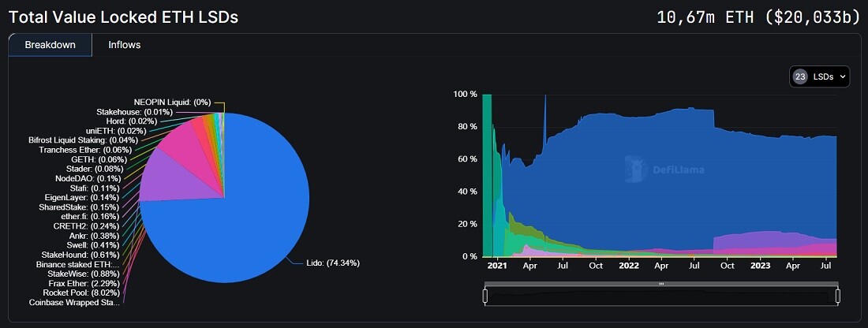Screen dimensions: 868x328
Task: Click the 20 % y-axis label
Action: (467, 225)
